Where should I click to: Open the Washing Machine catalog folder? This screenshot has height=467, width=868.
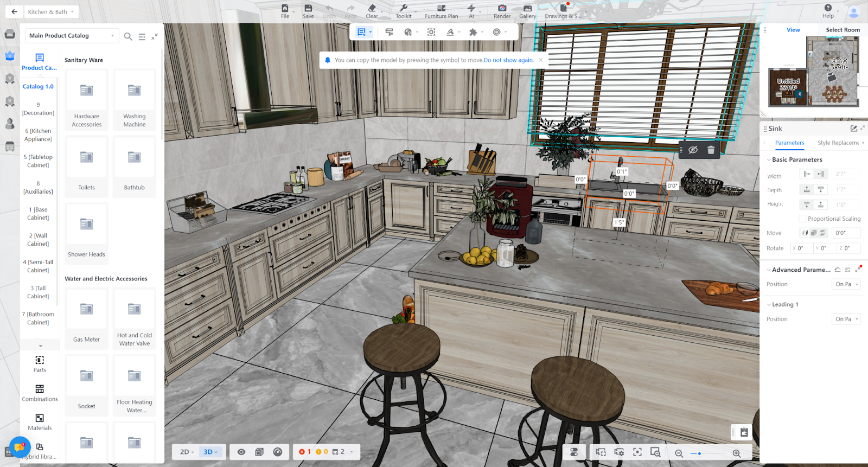pyautogui.click(x=135, y=100)
